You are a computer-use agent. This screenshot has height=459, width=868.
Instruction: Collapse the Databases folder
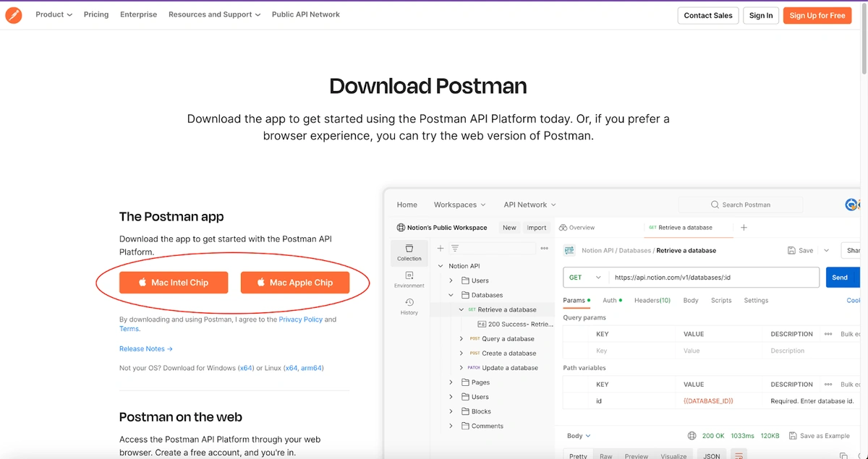[451, 295]
